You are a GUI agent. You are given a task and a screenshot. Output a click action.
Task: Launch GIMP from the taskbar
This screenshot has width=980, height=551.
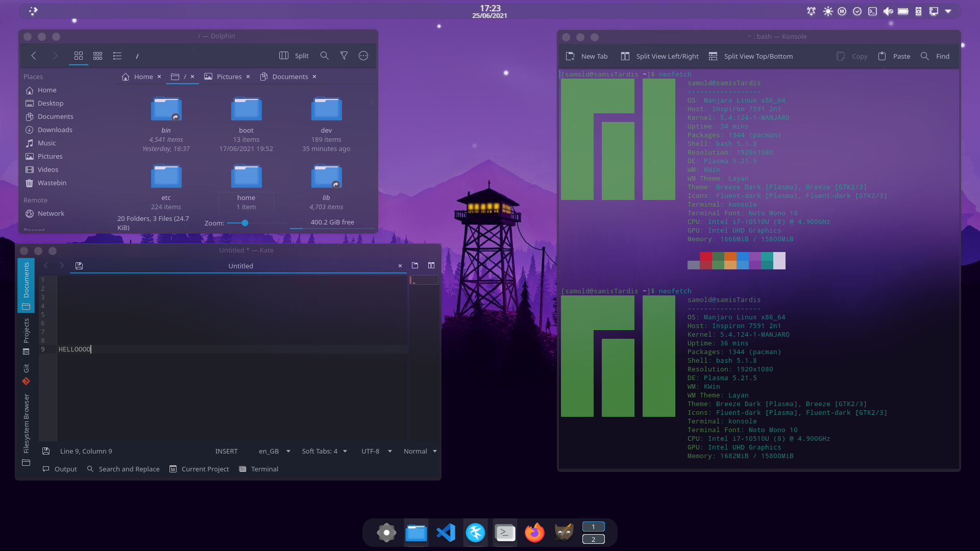(x=563, y=532)
